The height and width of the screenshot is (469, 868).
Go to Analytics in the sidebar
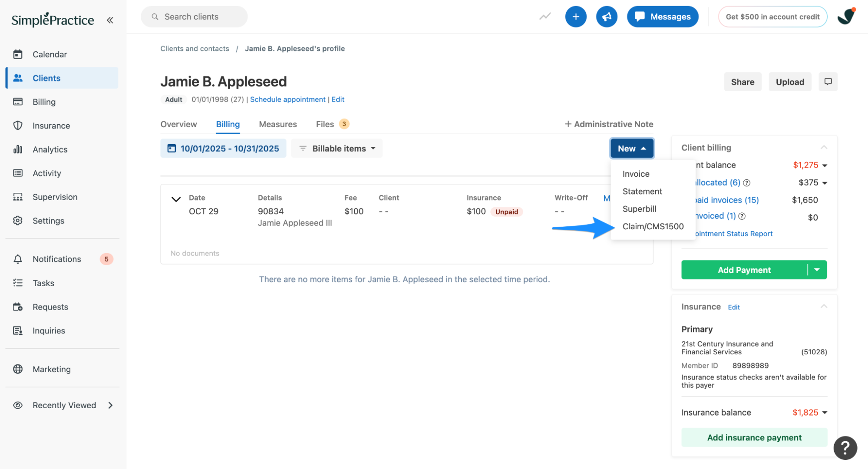(x=50, y=149)
